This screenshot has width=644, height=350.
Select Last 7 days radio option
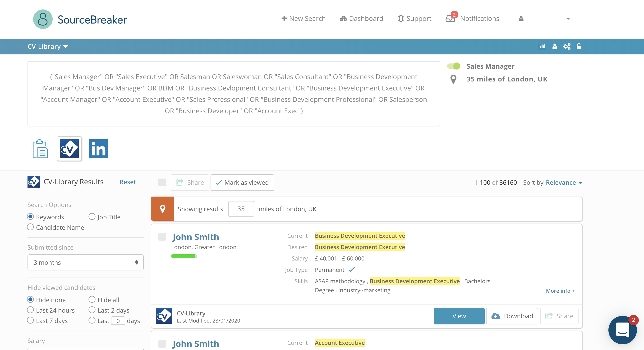[x=31, y=321]
